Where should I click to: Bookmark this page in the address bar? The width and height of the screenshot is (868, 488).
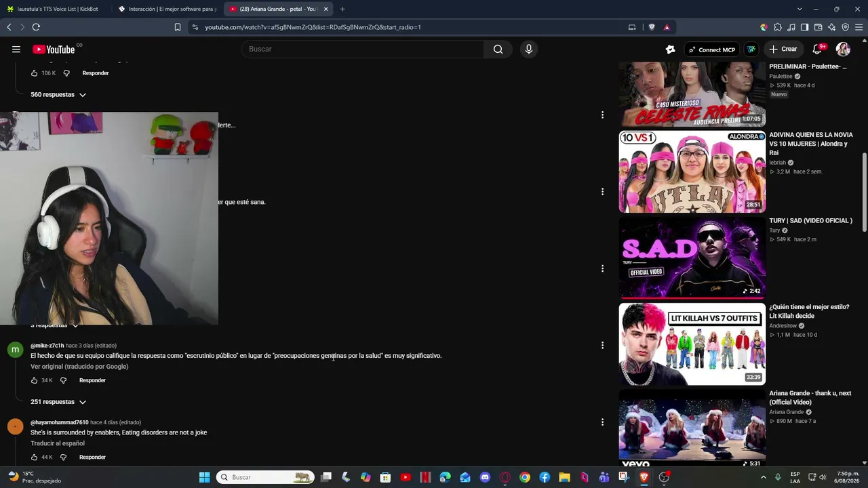(178, 27)
